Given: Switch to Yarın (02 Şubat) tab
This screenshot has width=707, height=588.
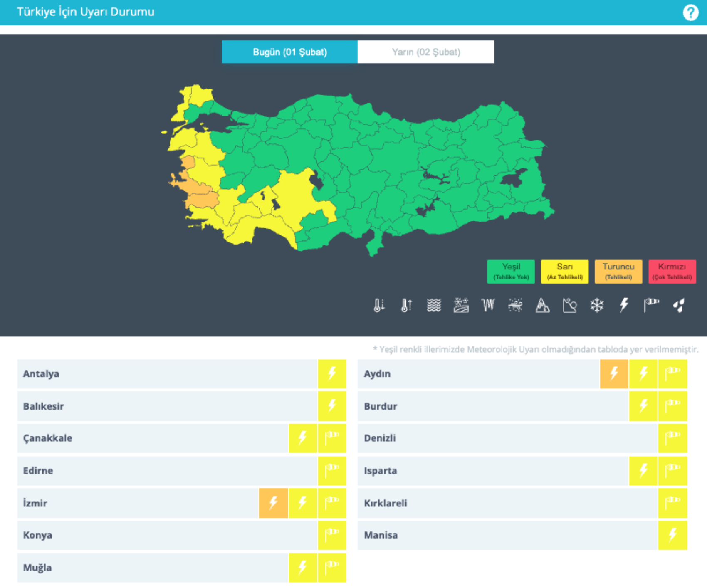Looking at the screenshot, I should 425,52.
